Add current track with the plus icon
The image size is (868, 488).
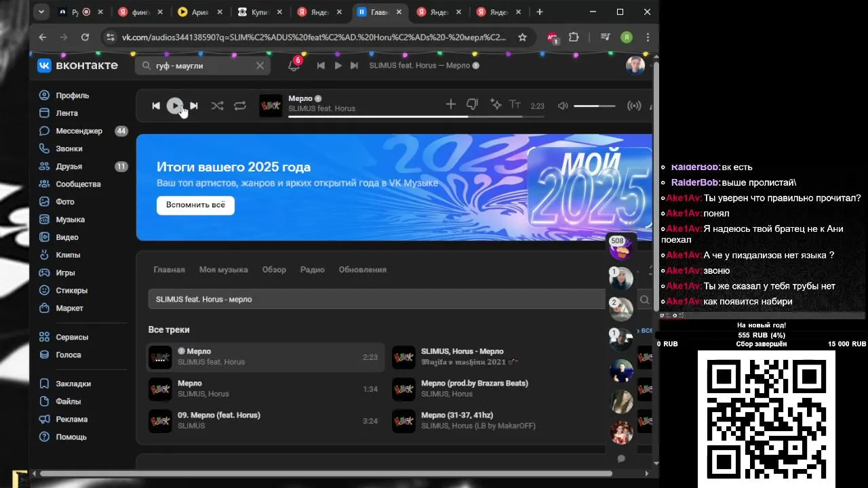tap(451, 104)
